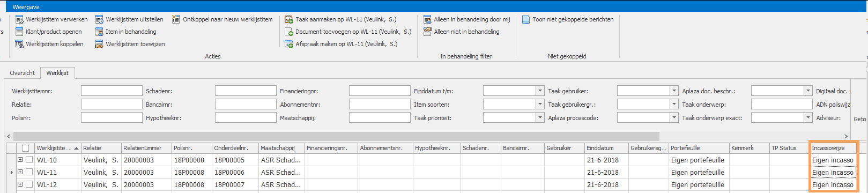Open the Taak gebruiker dropdown
The height and width of the screenshot is (193, 868).
(x=674, y=91)
